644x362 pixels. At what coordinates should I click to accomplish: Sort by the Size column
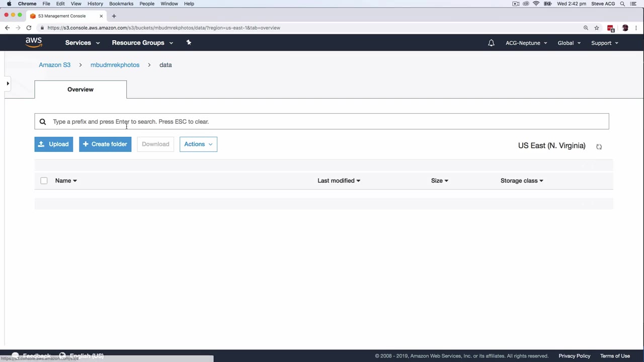click(439, 180)
